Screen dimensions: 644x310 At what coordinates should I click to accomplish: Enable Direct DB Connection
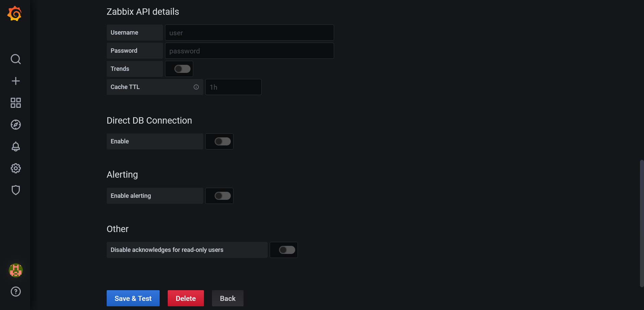tap(219, 141)
